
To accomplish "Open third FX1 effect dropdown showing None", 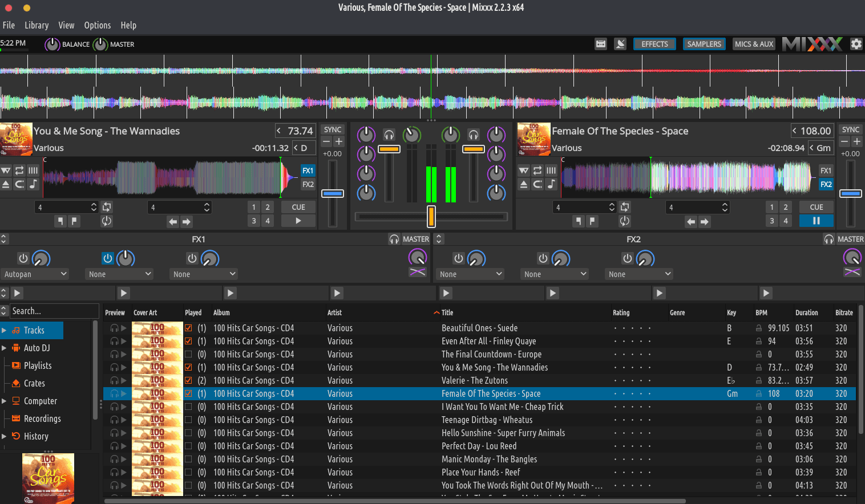I will (203, 274).
